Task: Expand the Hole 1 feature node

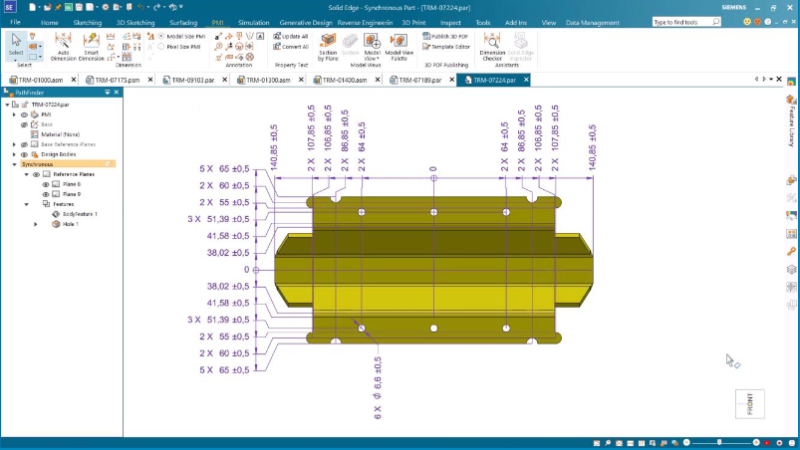Action: (x=36, y=224)
